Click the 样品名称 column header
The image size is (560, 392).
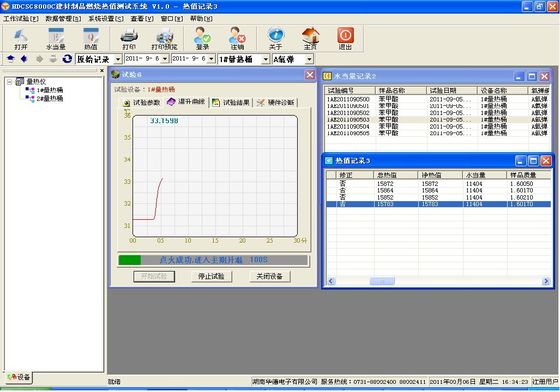(x=401, y=91)
